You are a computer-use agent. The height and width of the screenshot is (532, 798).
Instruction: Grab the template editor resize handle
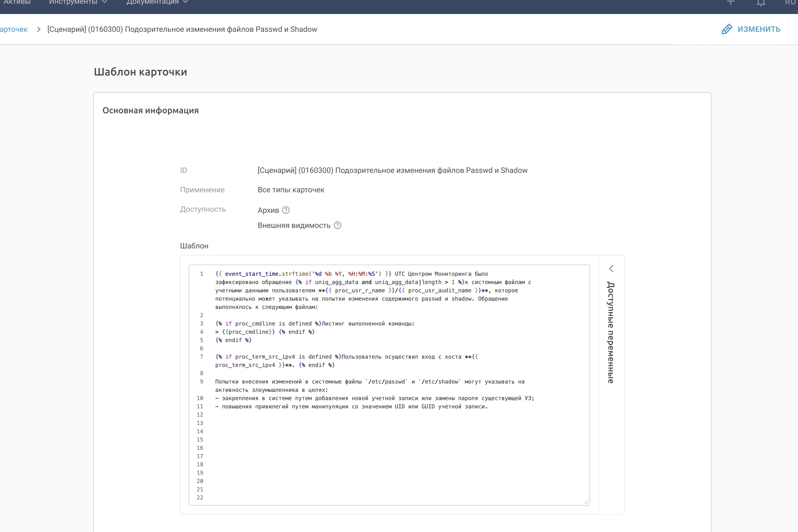coord(586,502)
